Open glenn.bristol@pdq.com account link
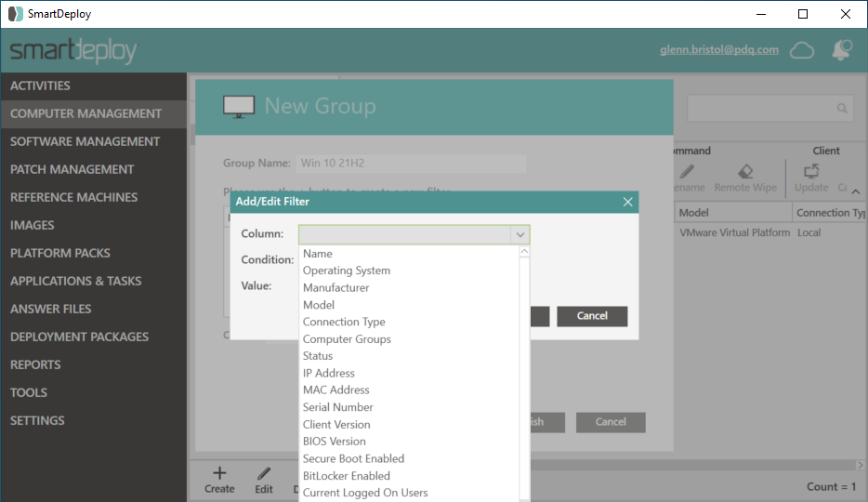 point(719,50)
